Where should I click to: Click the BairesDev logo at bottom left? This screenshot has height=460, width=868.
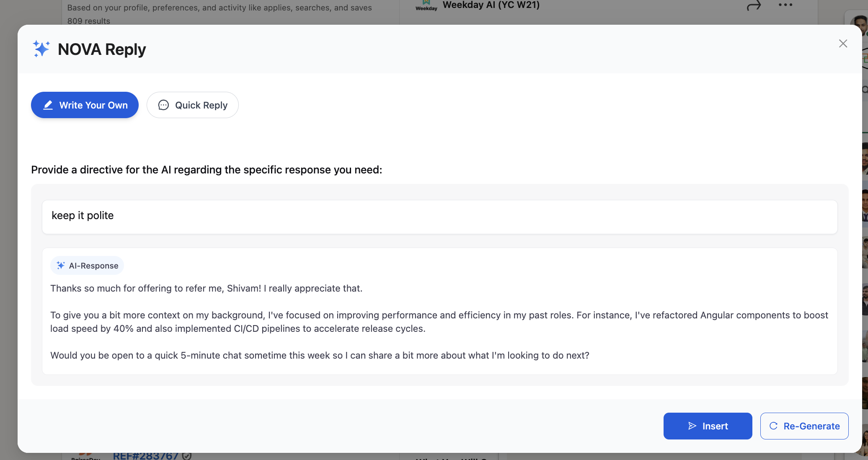(86, 456)
